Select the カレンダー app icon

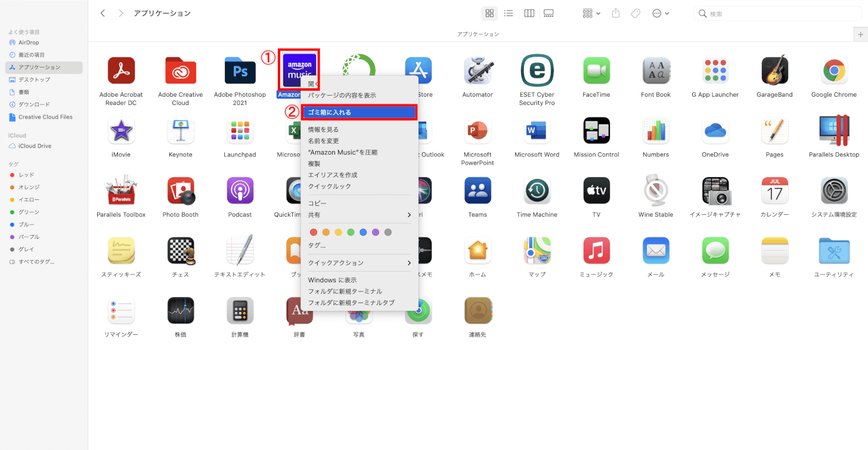[x=775, y=190]
